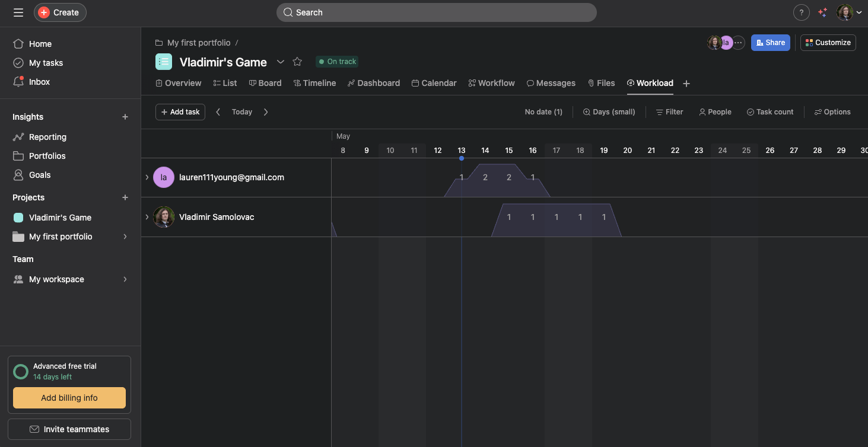Open the AI sparkle icon

tap(822, 12)
